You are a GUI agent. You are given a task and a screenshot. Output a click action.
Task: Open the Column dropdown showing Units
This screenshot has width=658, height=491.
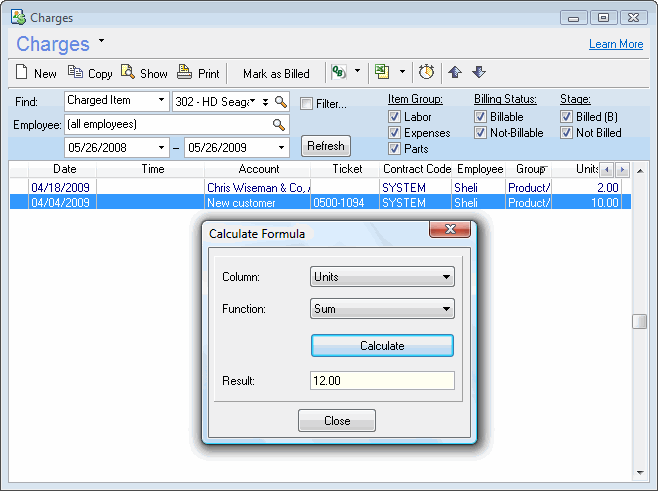click(x=382, y=277)
